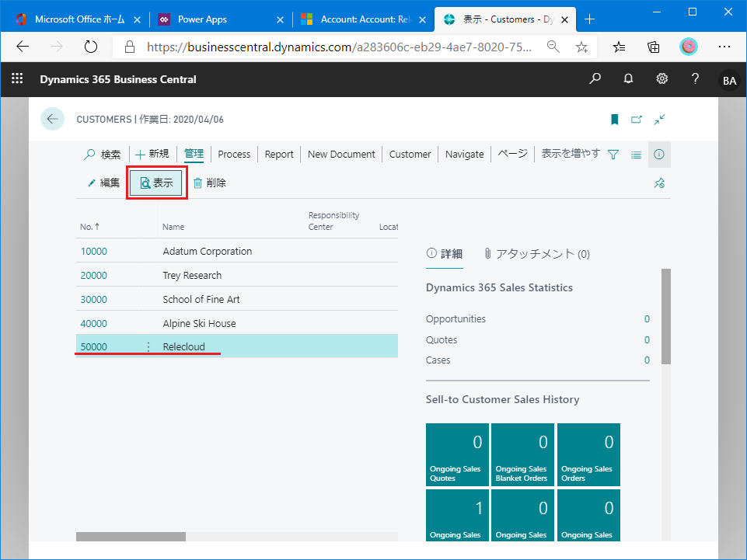This screenshot has height=560, width=747.
Task: Open the help question mark icon
Action: pyautogui.click(x=695, y=78)
